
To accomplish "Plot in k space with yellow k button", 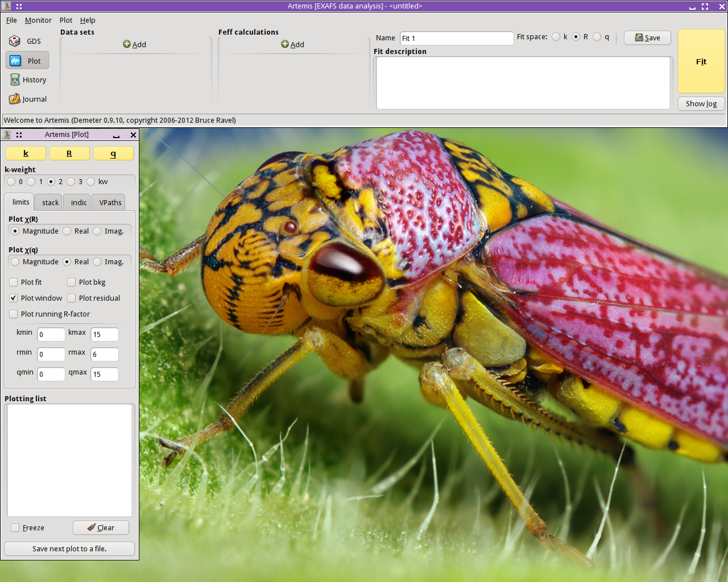I will point(26,153).
